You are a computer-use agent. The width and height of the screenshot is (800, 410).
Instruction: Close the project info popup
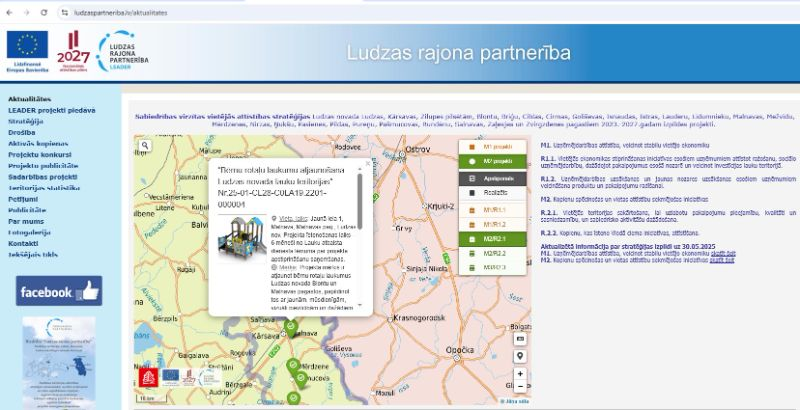[365, 162]
